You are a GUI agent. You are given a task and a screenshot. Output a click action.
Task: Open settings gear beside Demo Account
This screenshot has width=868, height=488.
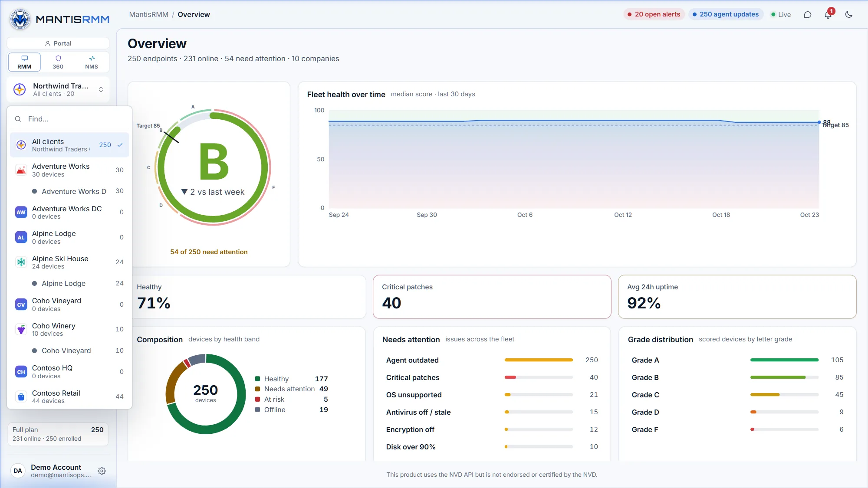tap(102, 471)
